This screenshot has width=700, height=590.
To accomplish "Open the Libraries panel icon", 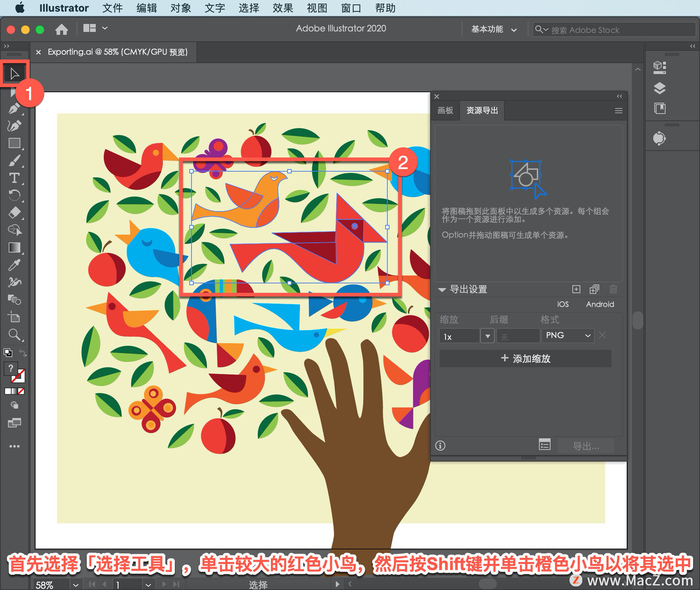I will [x=660, y=108].
